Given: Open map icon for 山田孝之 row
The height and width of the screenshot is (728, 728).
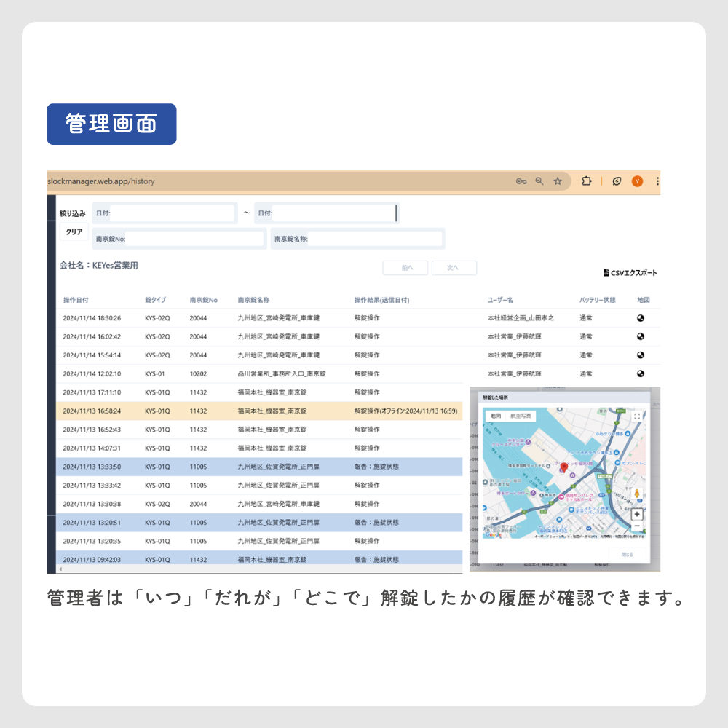Looking at the screenshot, I should coord(641,318).
